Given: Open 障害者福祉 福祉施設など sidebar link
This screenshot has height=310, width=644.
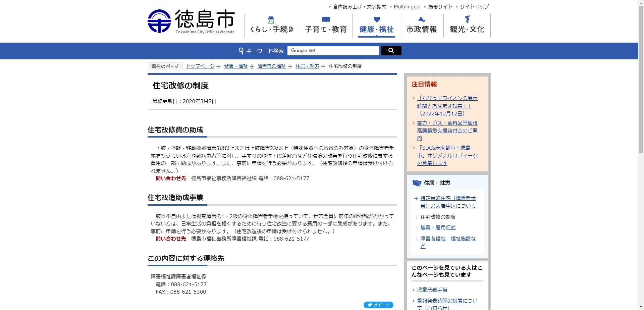Looking at the screenshot, I should coord(448,242).
